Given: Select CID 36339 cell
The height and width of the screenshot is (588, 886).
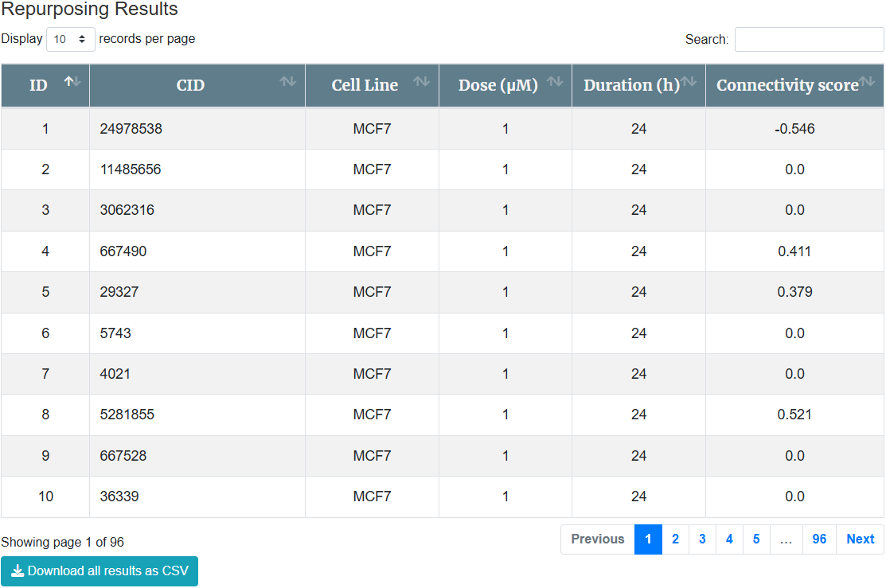Looking at the screenshot, I should tap(197, 496).
